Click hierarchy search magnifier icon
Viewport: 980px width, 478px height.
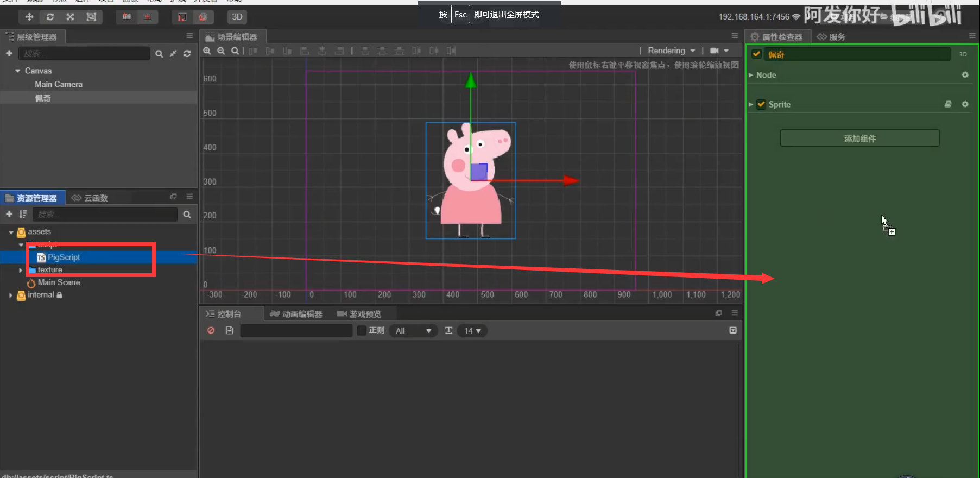coord(159,54)
